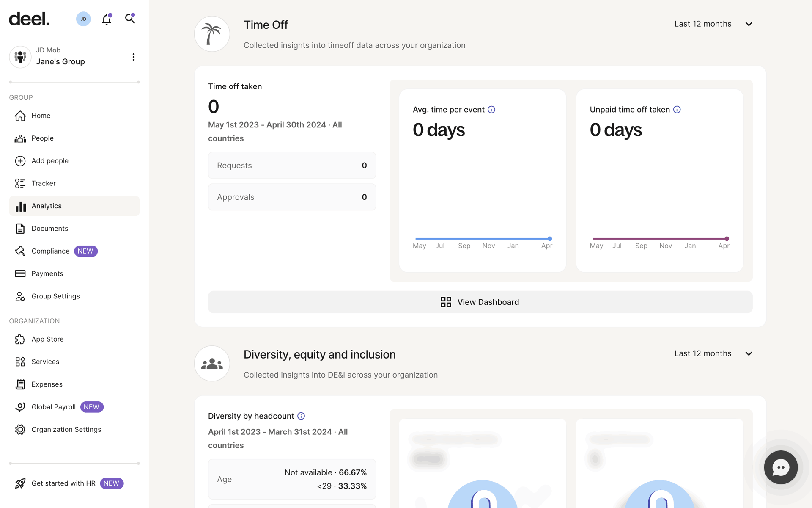Click the Payments card icon
This screenshot has width=812, height=508.
coord(20,273)
